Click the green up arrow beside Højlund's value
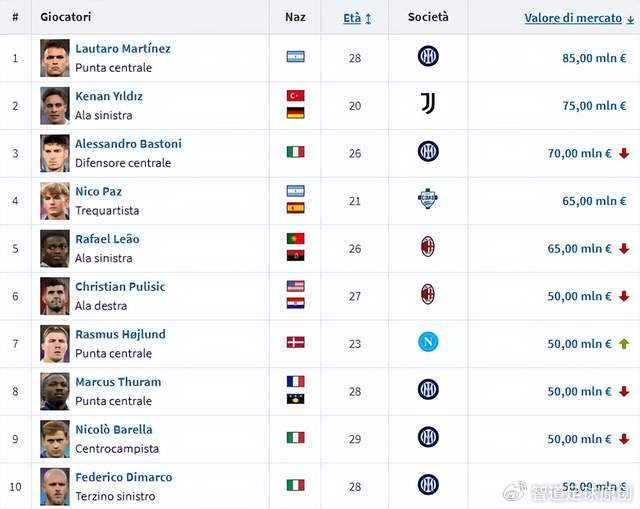The width and height of the screenshot is (640, 509). click(x=623, y=343)
